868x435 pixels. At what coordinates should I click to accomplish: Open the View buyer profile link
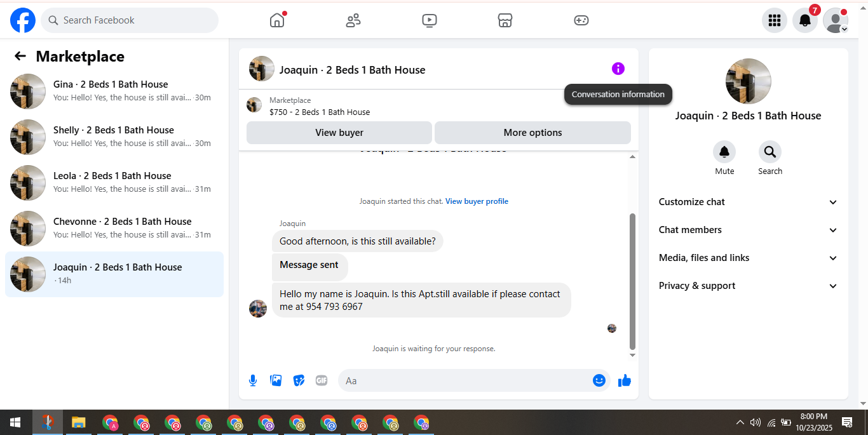pos(477,201)
